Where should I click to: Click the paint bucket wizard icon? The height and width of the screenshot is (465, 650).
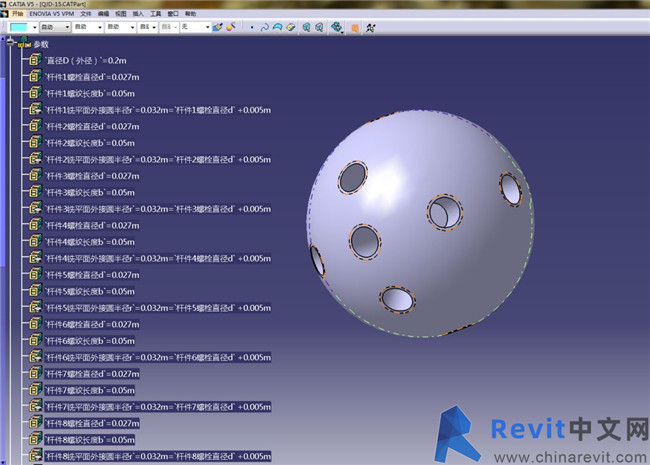click(x=231, y=27)
